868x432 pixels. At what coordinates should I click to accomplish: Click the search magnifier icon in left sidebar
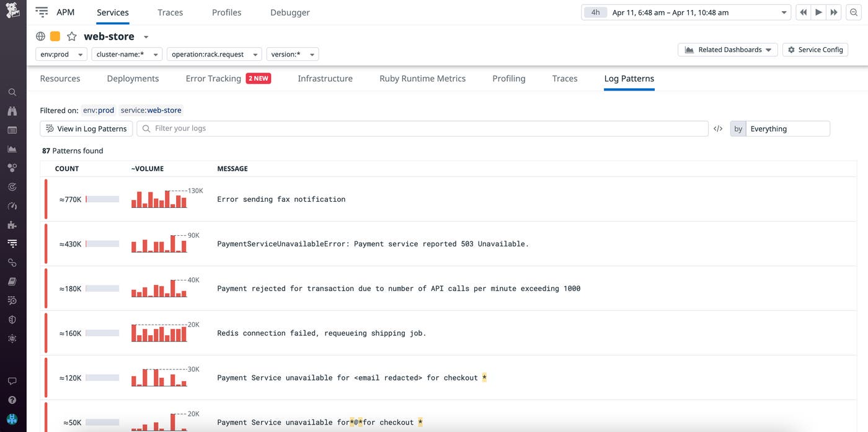coord(12,92)
